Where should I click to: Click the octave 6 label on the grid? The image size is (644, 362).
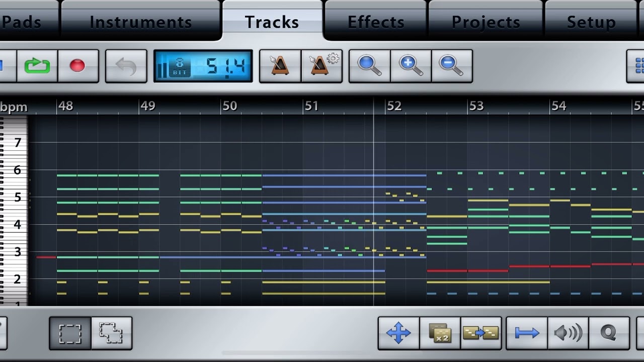point(18,170)
